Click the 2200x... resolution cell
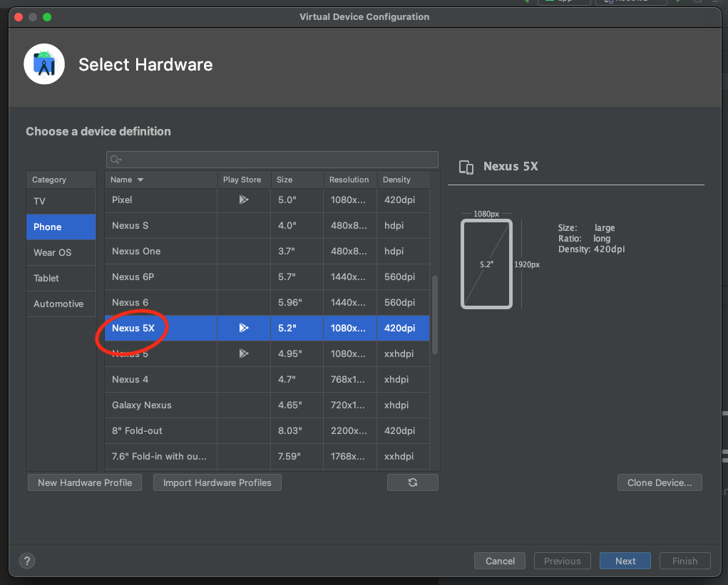This screenshot has height=585, width=728. [x=350, y=430]
